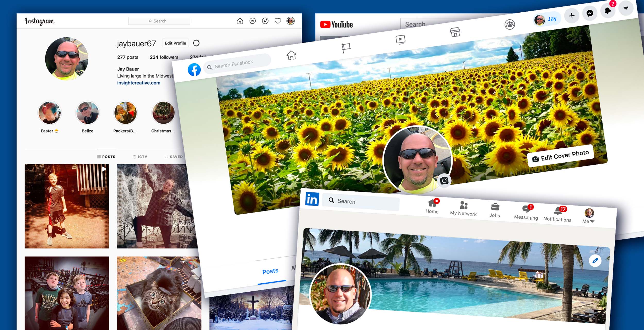Open insightcreative.com link
Image resolution: width=644 pixels, height=330 pixels.
coord(139,83)
